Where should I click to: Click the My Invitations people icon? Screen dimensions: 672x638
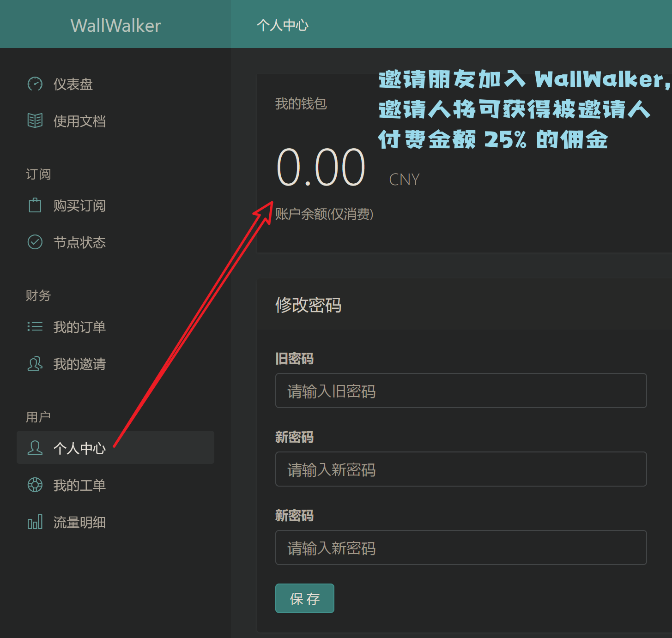coord(35,364)
